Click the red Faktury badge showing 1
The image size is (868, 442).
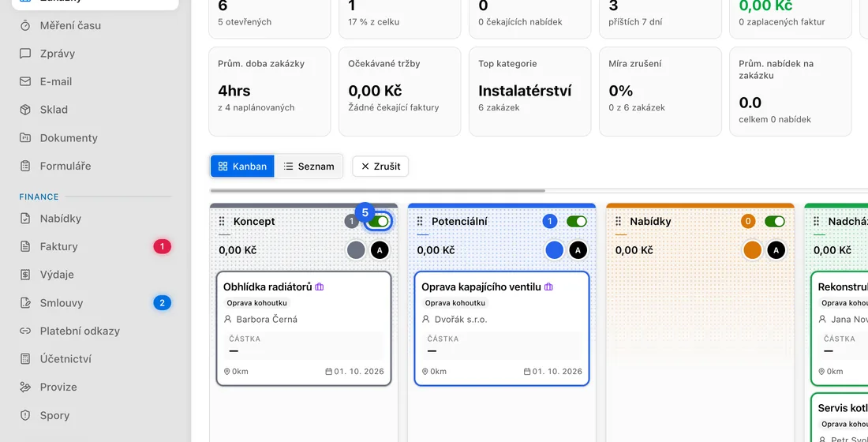pyautogui.click(x=163, y=246)
